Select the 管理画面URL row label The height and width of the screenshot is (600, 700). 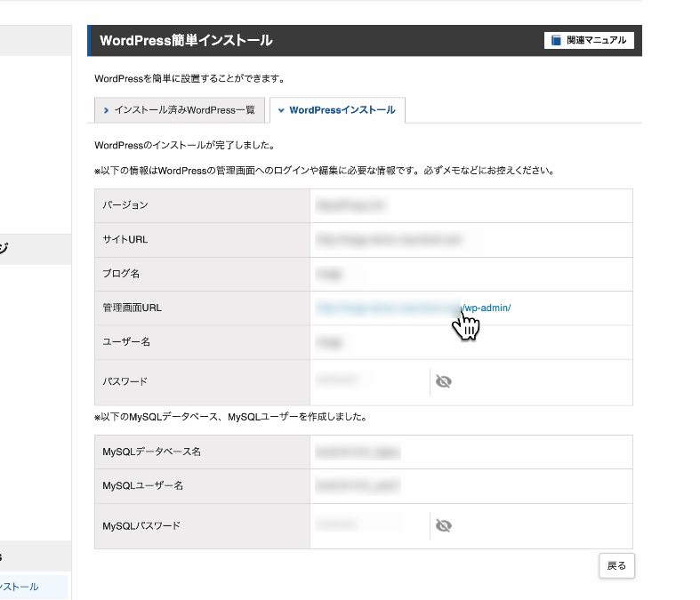(x=133, y=308)
